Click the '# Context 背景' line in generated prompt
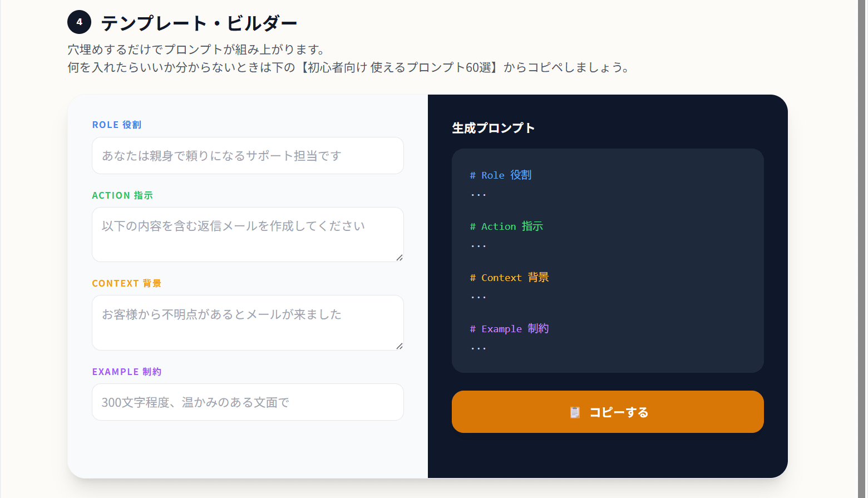868x498 pixels. [509, 278]
